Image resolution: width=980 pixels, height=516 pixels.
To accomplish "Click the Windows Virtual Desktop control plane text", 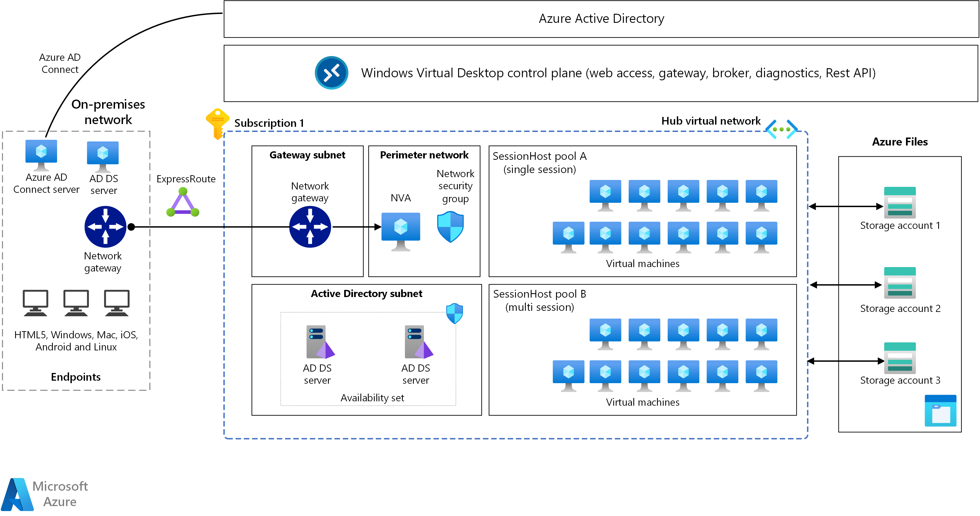I will [x=618, y=73].
